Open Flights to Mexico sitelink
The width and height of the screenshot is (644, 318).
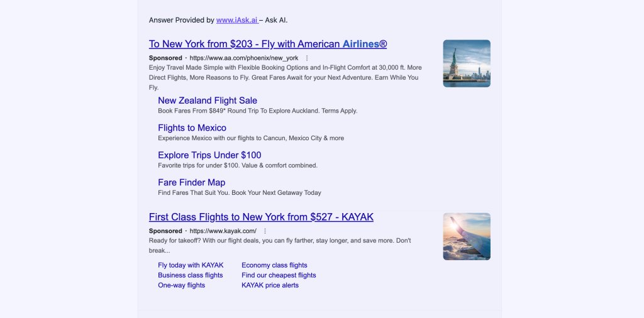192,128
